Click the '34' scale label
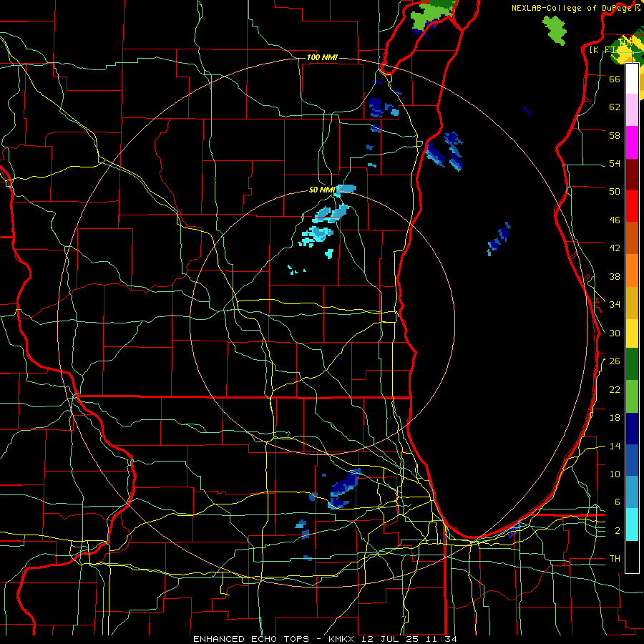 [x=615, y=304]
